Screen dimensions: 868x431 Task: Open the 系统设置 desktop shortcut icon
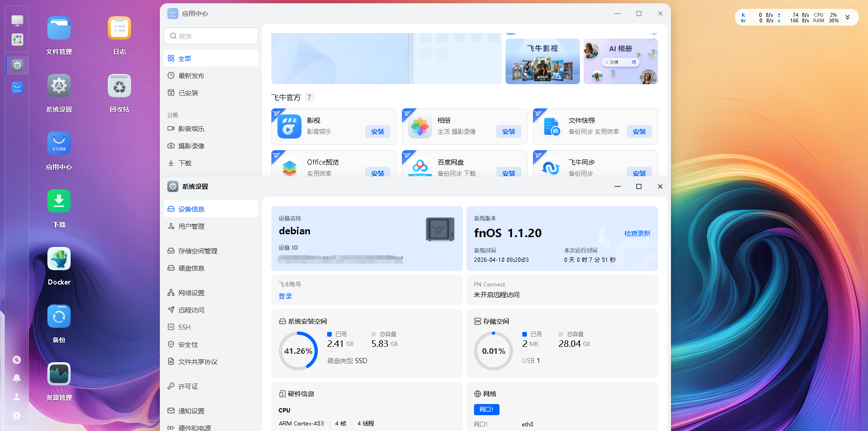[x=59, y=86]
